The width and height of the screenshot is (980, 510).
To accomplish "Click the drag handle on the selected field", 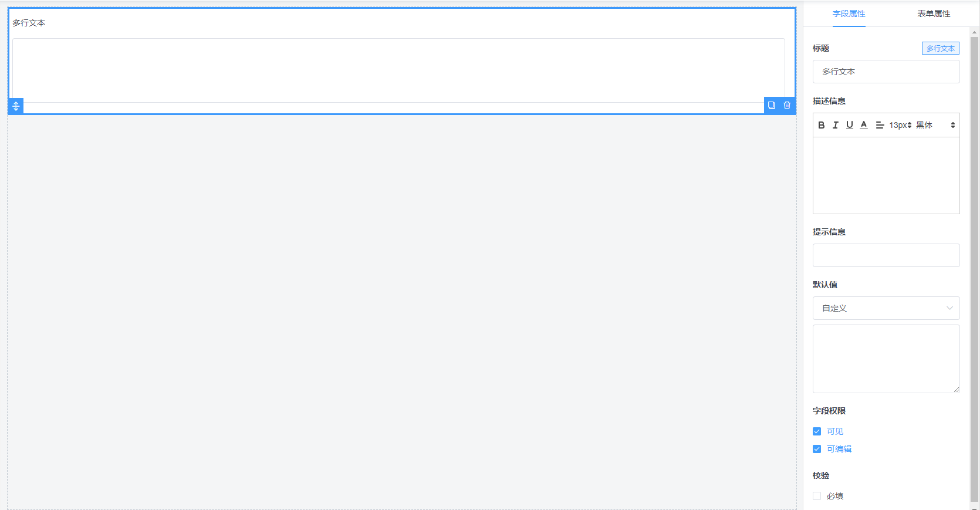I will (x=16, y=106).
